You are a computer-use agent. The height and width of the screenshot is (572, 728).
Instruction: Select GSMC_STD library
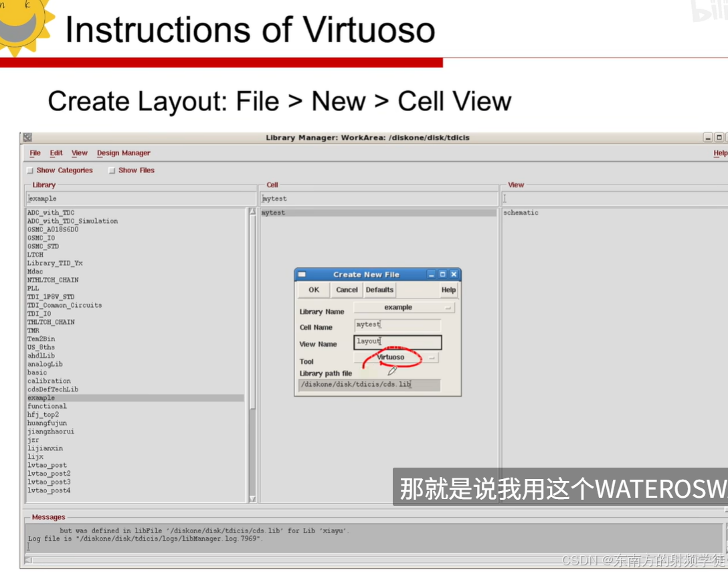43,246
